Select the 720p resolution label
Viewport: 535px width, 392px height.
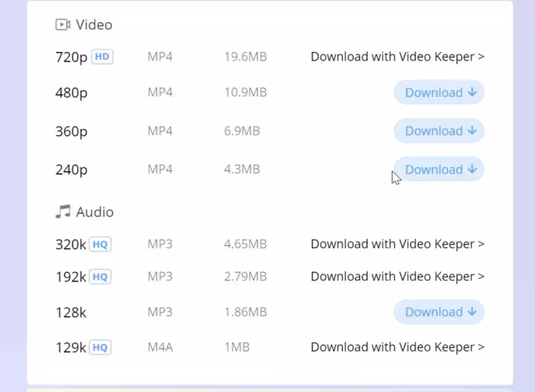point(71,57)
